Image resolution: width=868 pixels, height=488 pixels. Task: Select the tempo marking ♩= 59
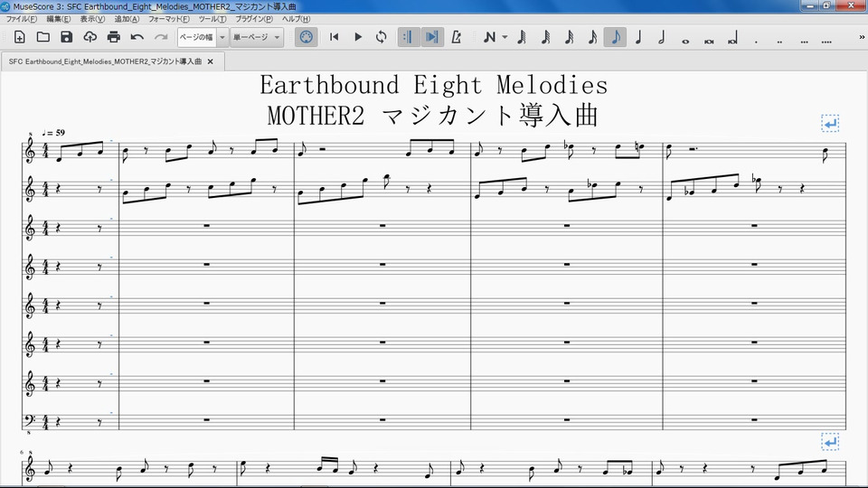[x=53, y=133]
